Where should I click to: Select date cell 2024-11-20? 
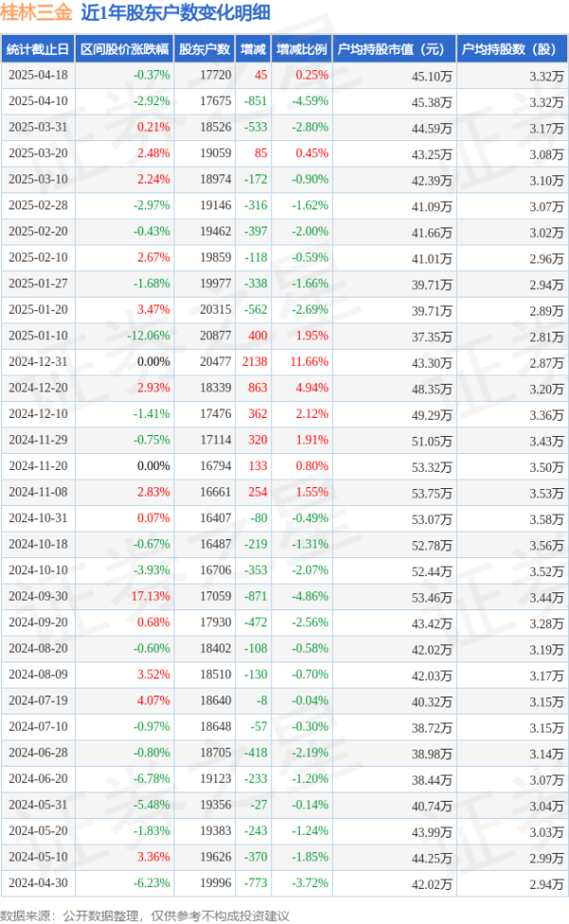coord(38,466)
